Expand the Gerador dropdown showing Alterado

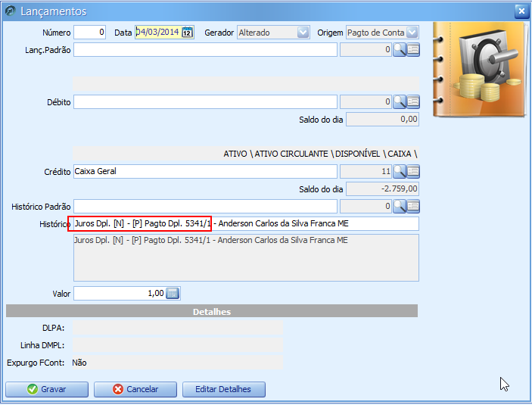[303, 33]
